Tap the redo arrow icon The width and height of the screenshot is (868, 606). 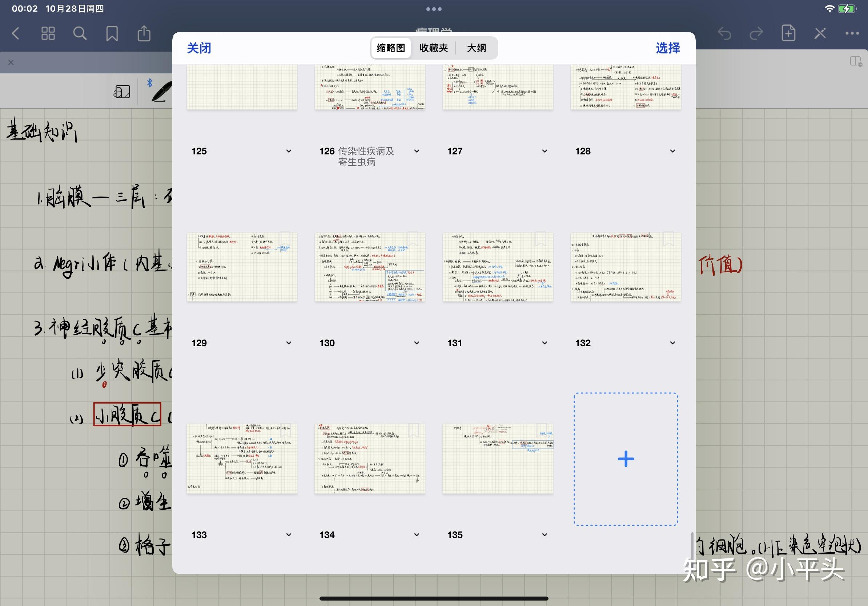[756, 34]
